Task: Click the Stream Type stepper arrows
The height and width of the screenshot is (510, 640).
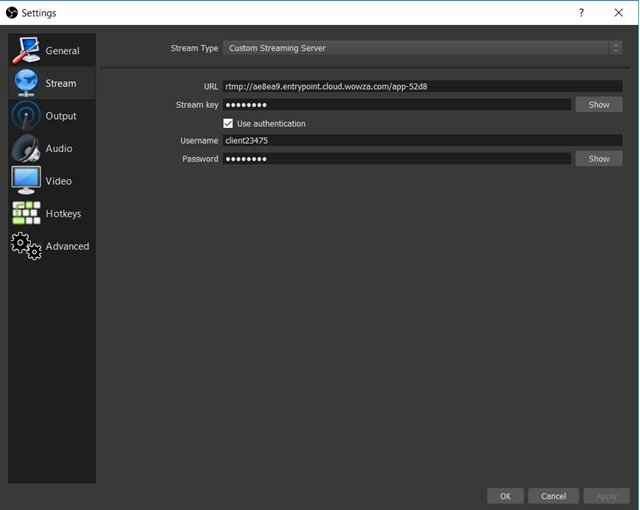Action: pyautogui.click(x=616, y=48)
